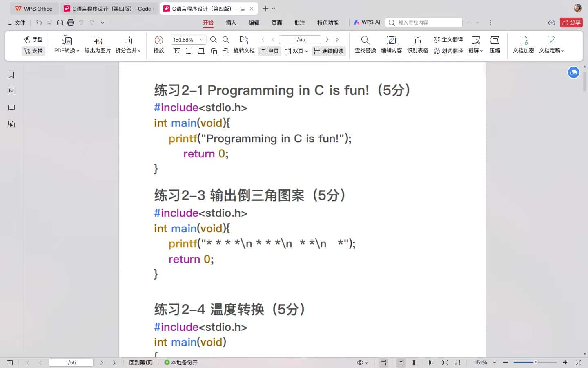Click the 旋转文档 rotate document icon
The width and height of the screenshot is (588, 368).
point(244,40)
